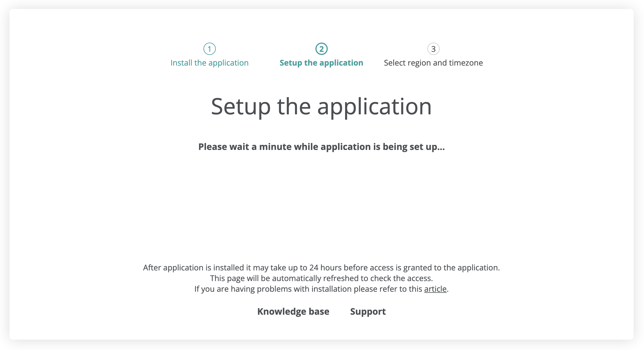Image resolution: width=644 pixels, height=350 pixels.
Task: Click the bold Please wait a minute message
Action: tap(321, 147)
